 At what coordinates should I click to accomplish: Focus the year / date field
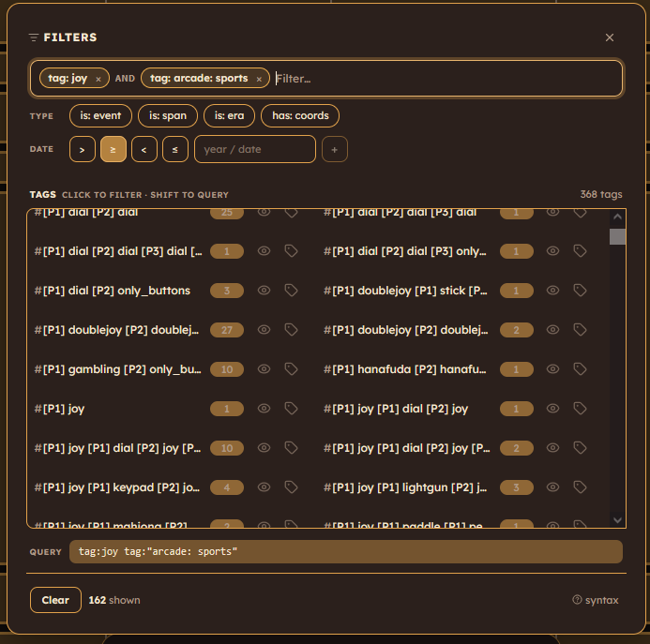point(255,149)
